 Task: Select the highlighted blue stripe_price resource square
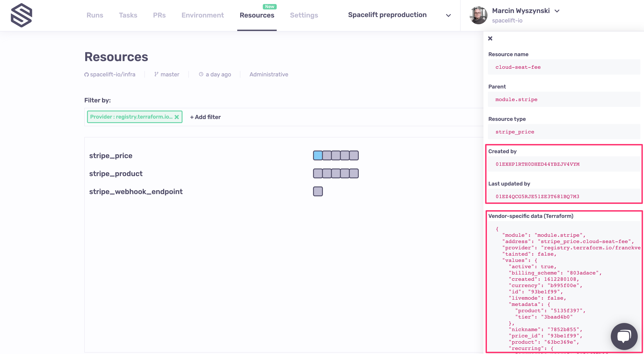pyautogui.click(x=318, y=155)
